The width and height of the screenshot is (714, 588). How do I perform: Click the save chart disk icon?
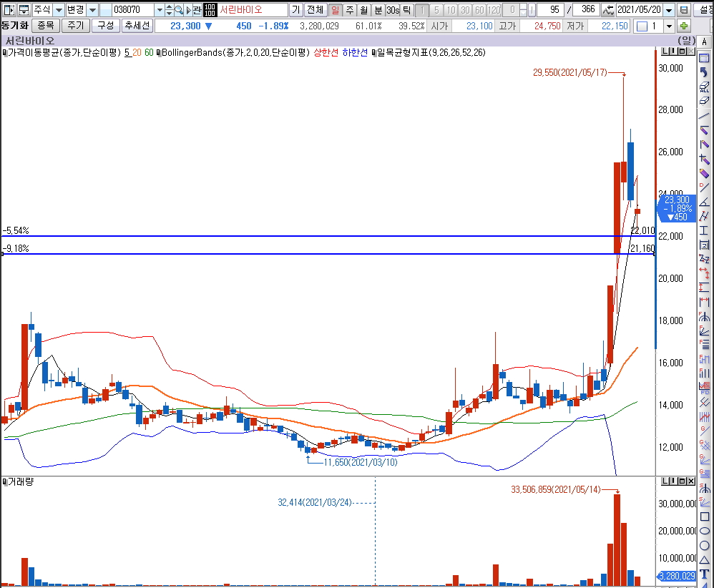point(683,9)
